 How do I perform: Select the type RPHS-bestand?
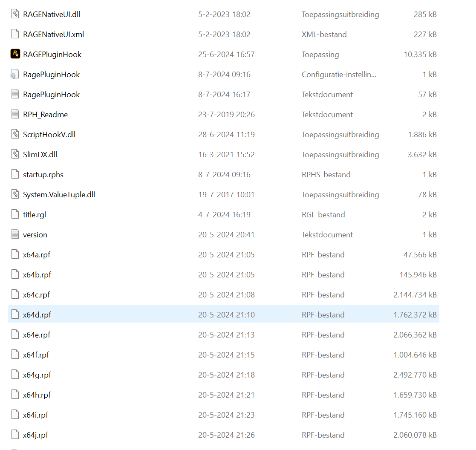click(x=326, y=175)
